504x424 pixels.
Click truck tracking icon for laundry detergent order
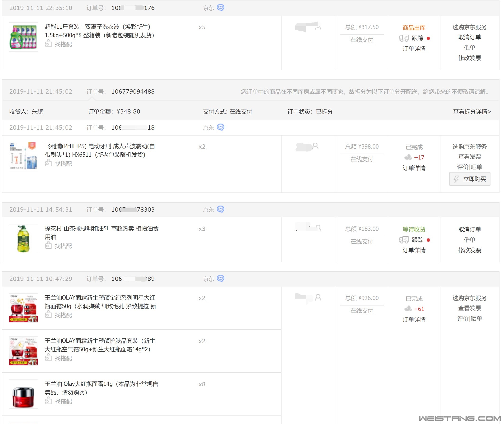click(x=404, y=38)
